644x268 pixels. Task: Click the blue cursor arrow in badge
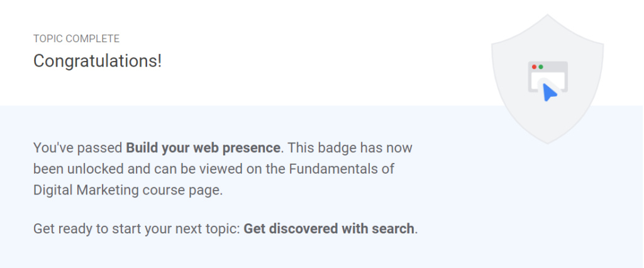[x=550, y=92]
